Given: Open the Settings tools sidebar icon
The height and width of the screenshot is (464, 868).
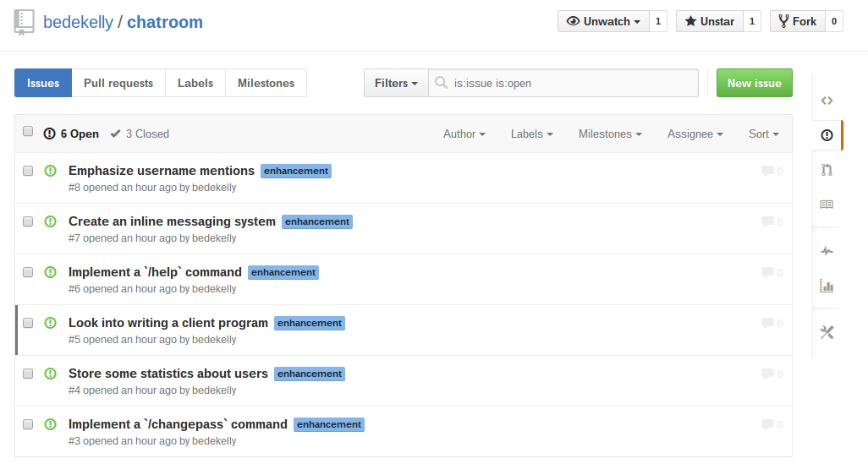Looking at the screenshot, I should pos(827,332).
